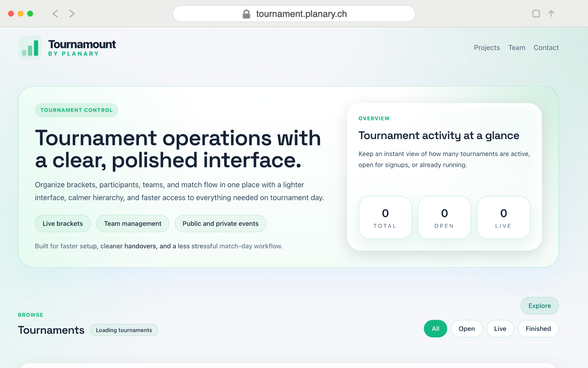The height and width of the screenshot is (368, 588).
Task: Click the red close window button
Action: coord(11,14)
